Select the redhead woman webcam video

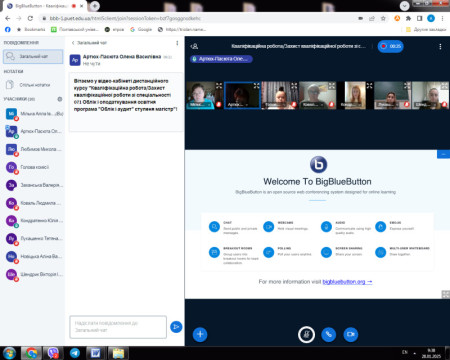[356, 95]
